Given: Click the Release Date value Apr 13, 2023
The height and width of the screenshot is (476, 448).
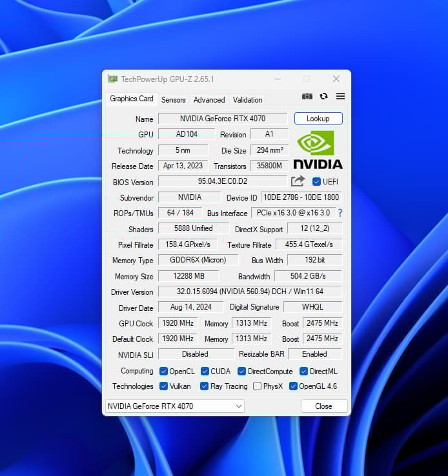Looking at the screenshot, I should (x=183, y=166).
